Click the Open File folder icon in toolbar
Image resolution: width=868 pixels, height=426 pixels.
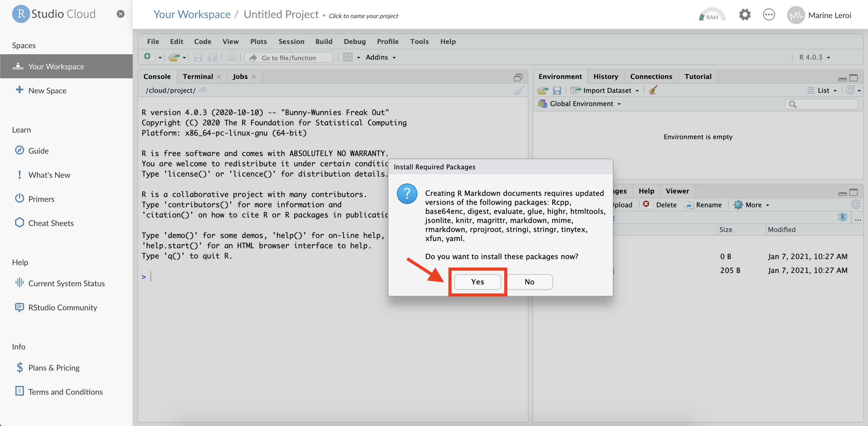[x=174, y=57]
